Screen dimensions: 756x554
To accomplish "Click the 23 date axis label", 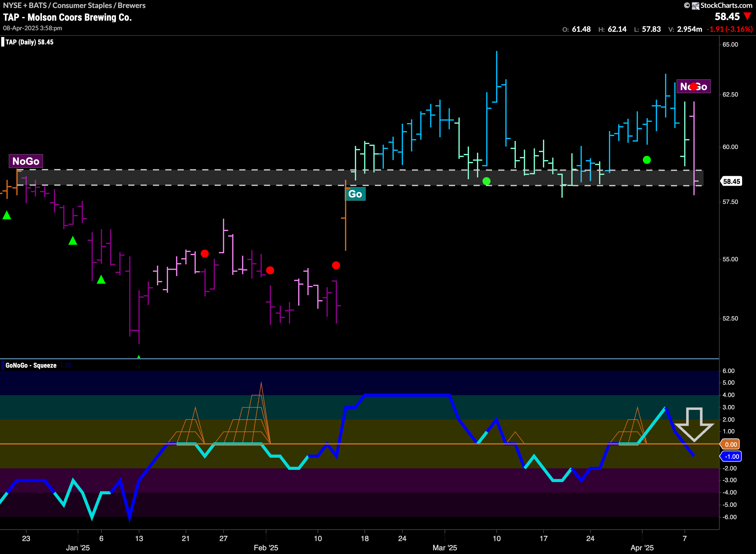I will pos(26,539).
